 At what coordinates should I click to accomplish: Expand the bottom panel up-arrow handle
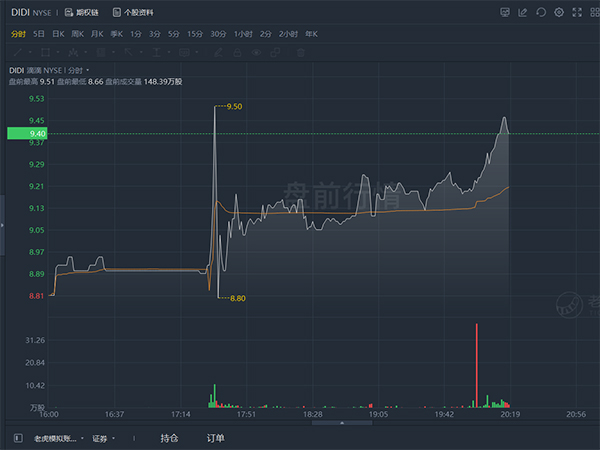[x=342, y=423]
